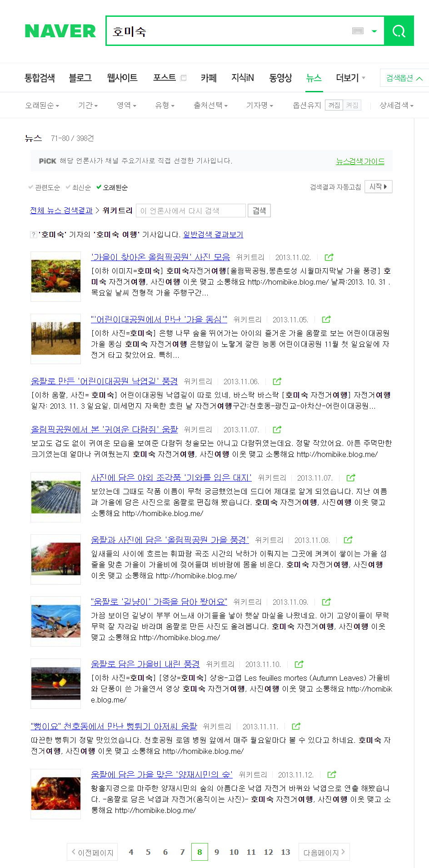The height and width of the screenshot is (868, 429).
Task: Open share icon for '어린이대공원에서 만난 가을 동심' article
Action: pyautogui.click(x=326, y=320)
